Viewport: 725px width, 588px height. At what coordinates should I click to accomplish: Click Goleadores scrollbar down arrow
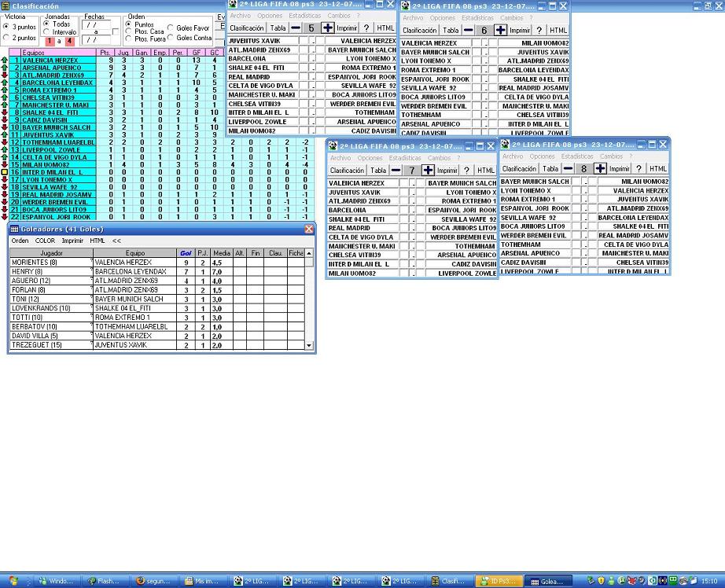point(309,345)
